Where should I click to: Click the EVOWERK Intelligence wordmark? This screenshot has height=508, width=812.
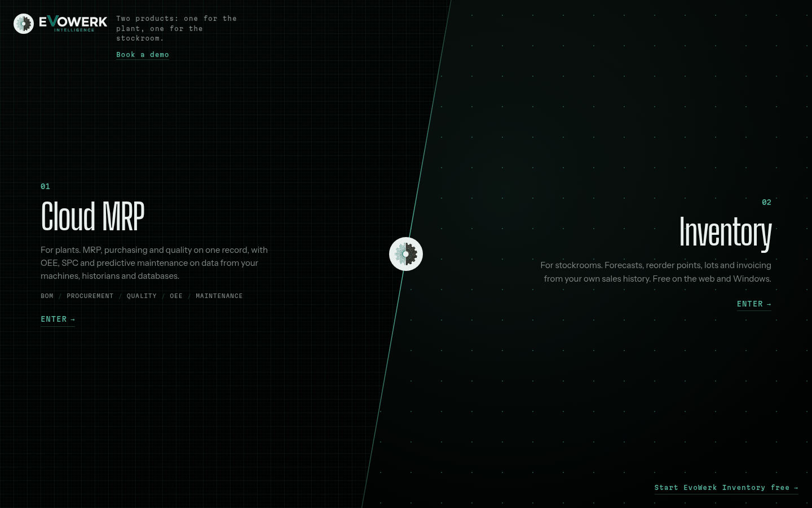tap(73, 24)
